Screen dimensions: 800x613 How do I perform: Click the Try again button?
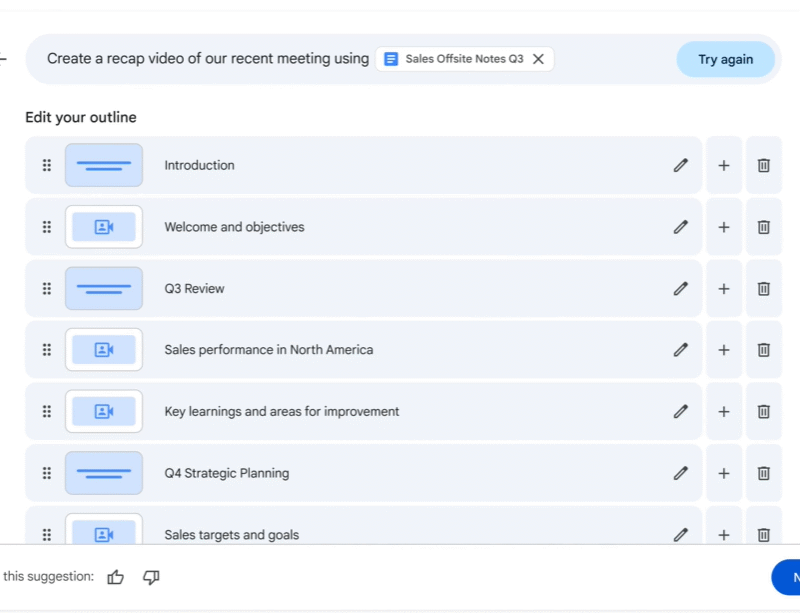(x=725, y=59)
